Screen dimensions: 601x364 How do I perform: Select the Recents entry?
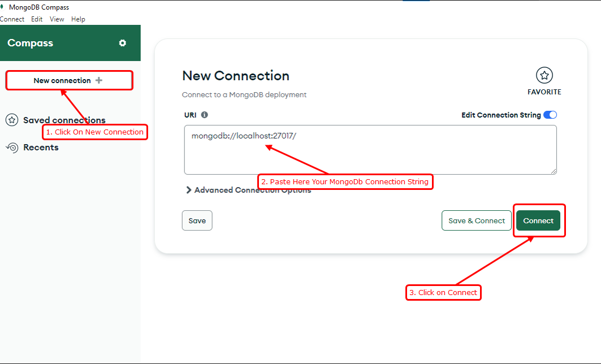[40, 148]
